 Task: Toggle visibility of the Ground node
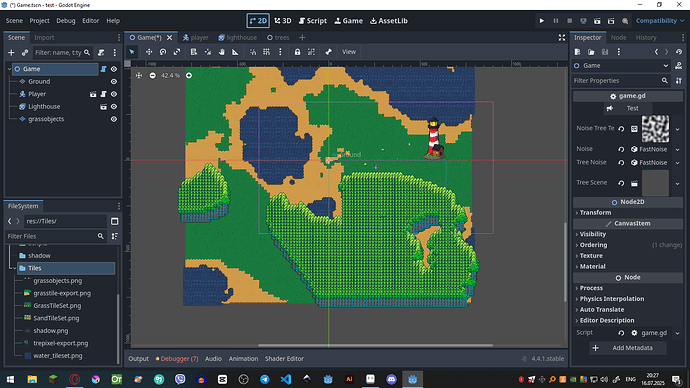[114, 81]
